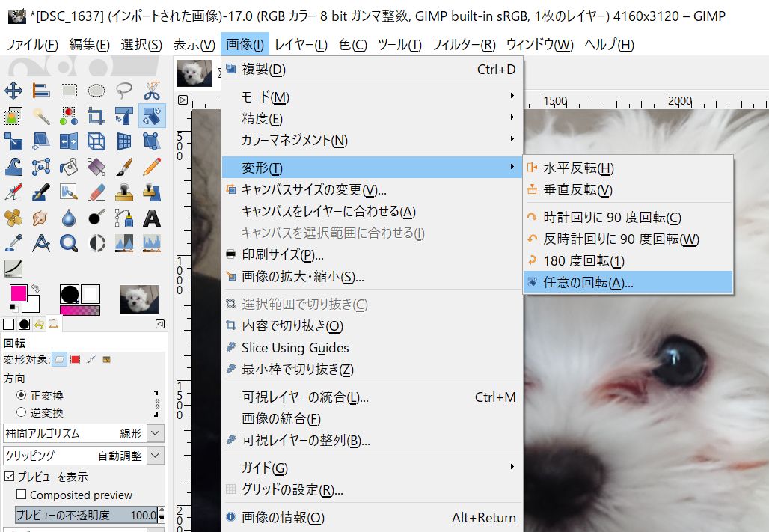The height and width of the screenshot is (532, 769).
Task: Set transform target to selection (red icon)
Action: (x=75, y=360)
